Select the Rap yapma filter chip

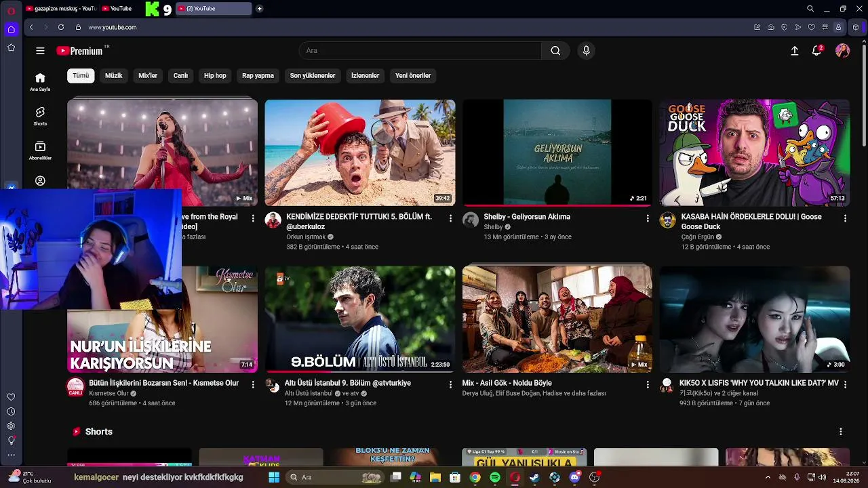(x=258, y=76)
